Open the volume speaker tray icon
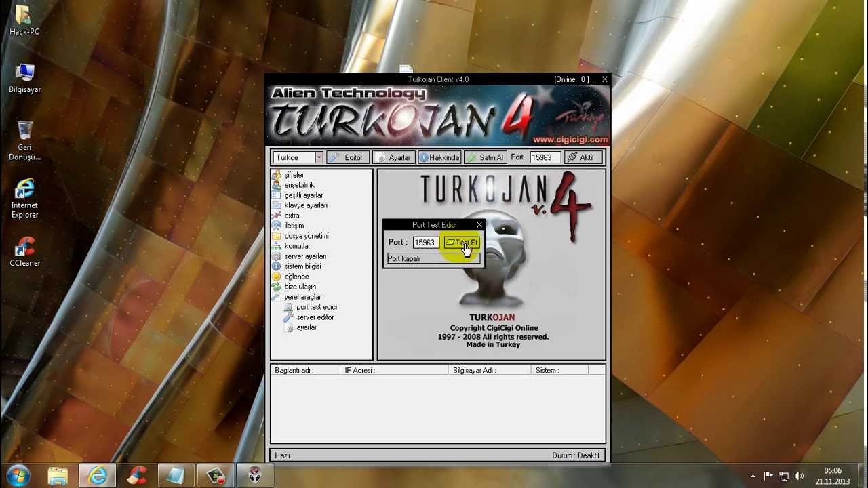This screenshot has width=868, height=488. [x=800, y=476]
